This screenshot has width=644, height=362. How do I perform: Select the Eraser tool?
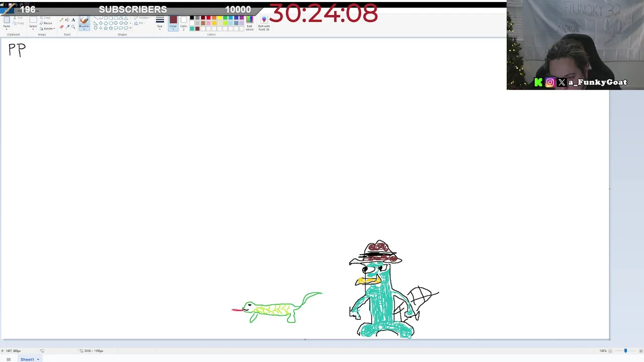(61, 27)
